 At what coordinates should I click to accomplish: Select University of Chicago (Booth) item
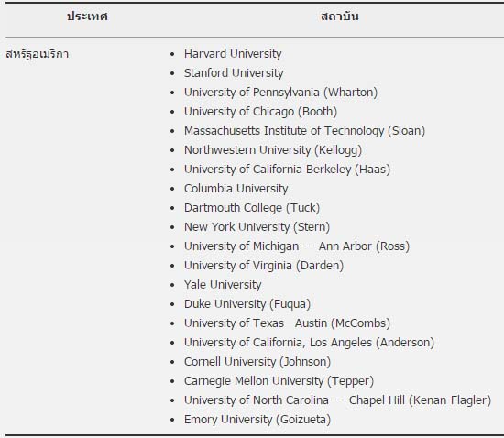click(x=260, y=112)
